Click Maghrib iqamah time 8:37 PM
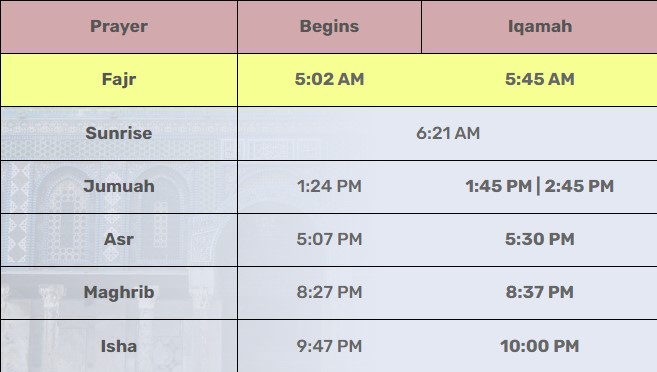Image resolution: width=657 pixels, height=372 pixels. coord(540,292)
